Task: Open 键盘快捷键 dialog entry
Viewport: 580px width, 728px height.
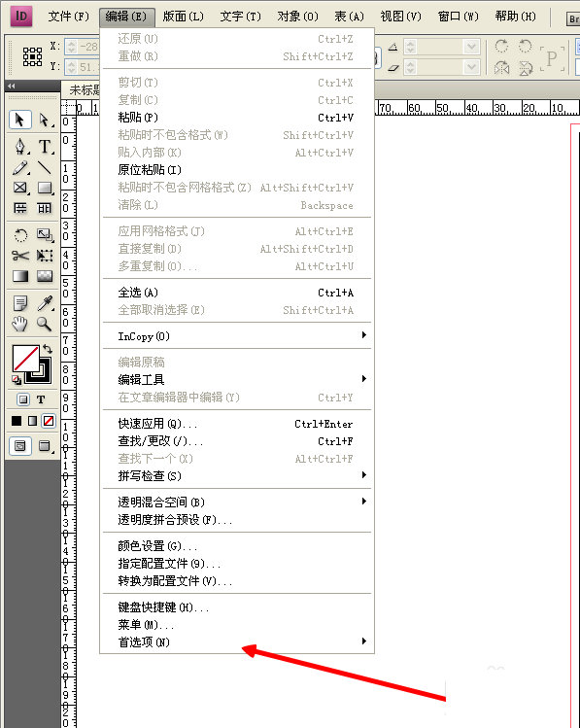Action: [x=237, y=607]
